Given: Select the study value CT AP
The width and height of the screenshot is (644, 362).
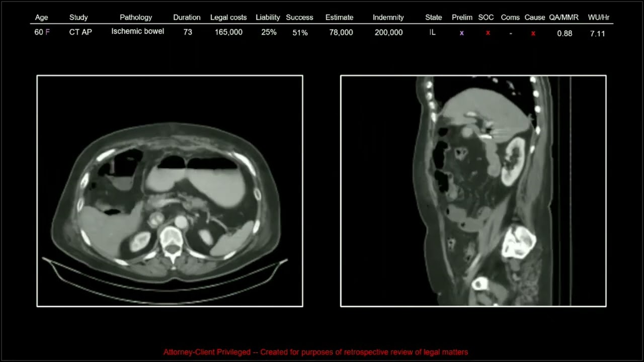Looking at the screenshot, I should (x=80, y=32).
